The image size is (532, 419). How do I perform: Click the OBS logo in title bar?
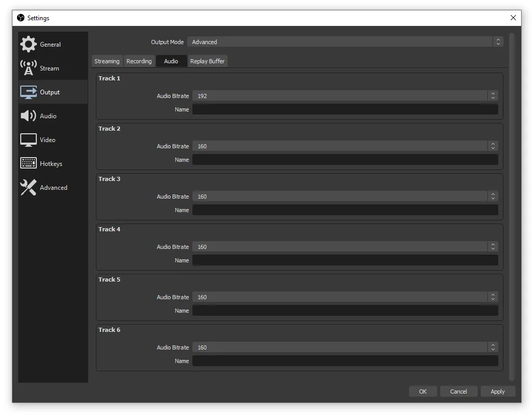pyautogui.click(x=21, y=18)
